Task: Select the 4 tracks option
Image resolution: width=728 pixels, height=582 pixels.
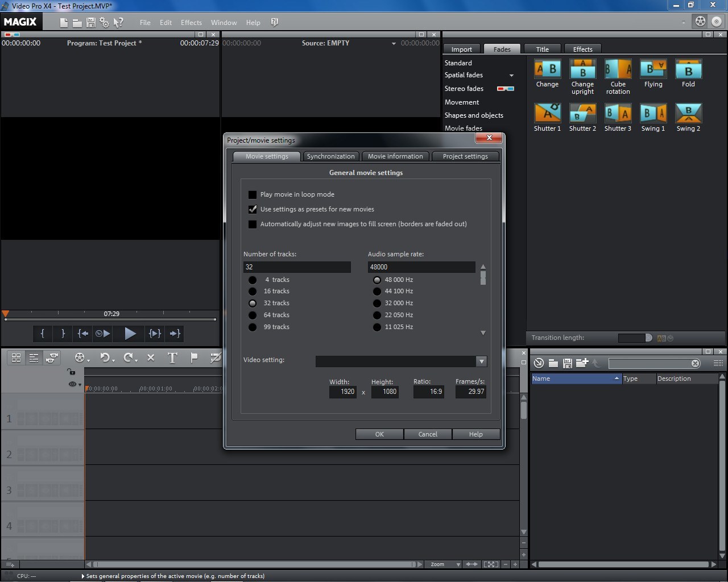Action: pos(253,280)
